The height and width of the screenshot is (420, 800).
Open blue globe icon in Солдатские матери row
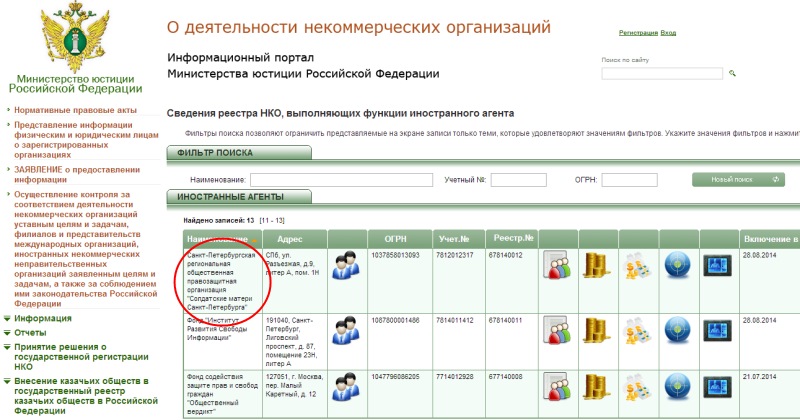(678, 265)
